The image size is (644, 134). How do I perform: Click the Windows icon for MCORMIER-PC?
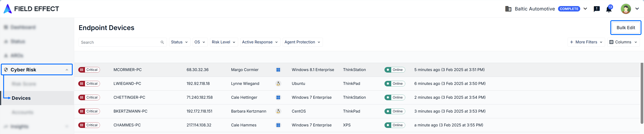coord(278,70)
